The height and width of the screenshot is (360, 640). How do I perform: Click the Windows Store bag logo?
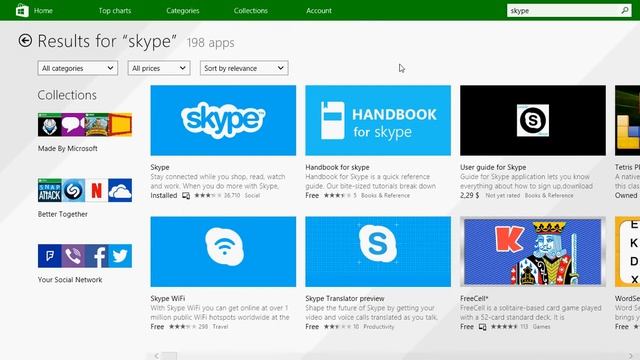click(22, 10)
